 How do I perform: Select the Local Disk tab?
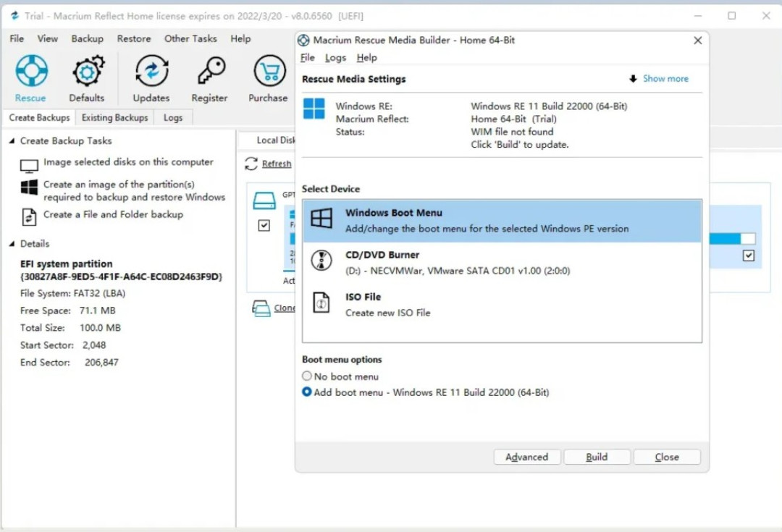[274, 140]
